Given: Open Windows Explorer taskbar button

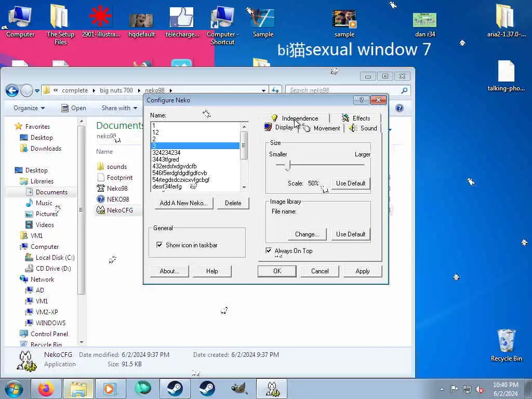Looking at the screenshot, I should pos(78,389).
